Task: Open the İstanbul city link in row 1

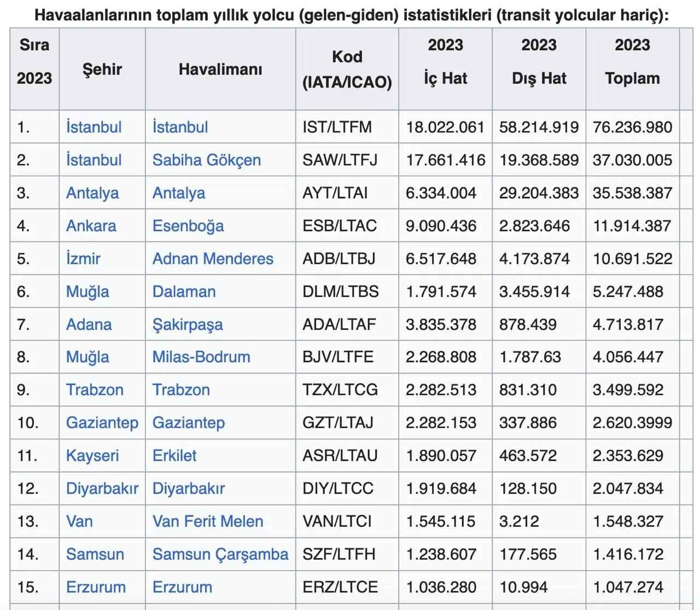Action: point(94,127)
